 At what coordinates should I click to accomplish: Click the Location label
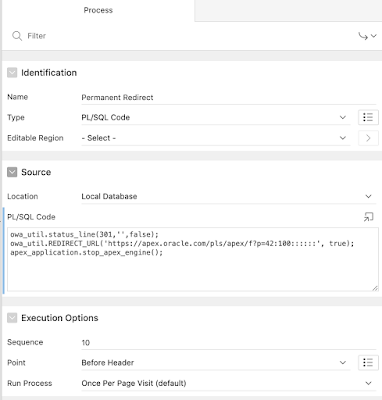tap(23, 196)
